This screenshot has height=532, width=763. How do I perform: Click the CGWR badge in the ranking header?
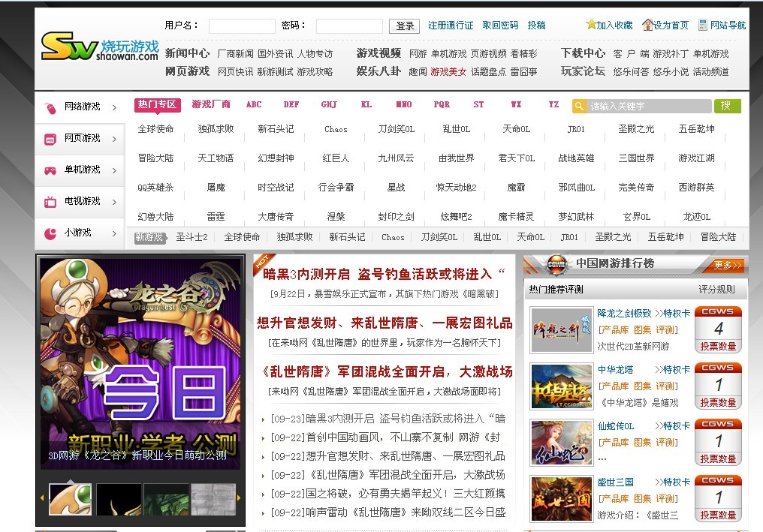point(556,265)
